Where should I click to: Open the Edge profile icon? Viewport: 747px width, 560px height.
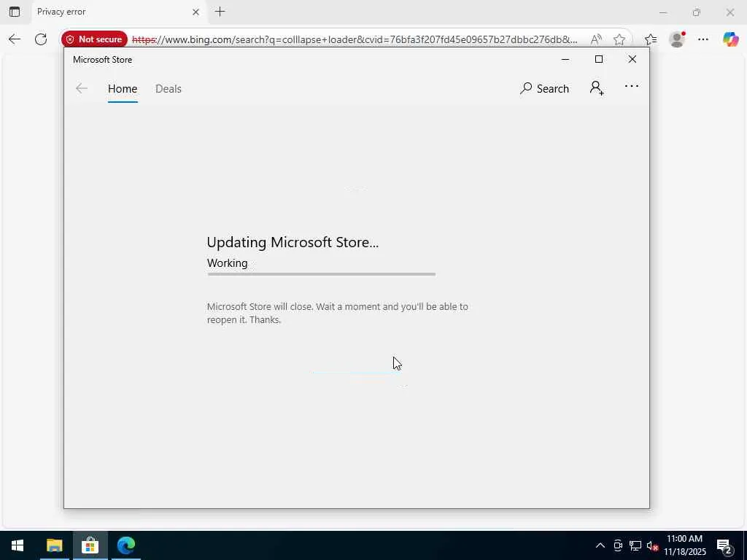coord(677,39)
